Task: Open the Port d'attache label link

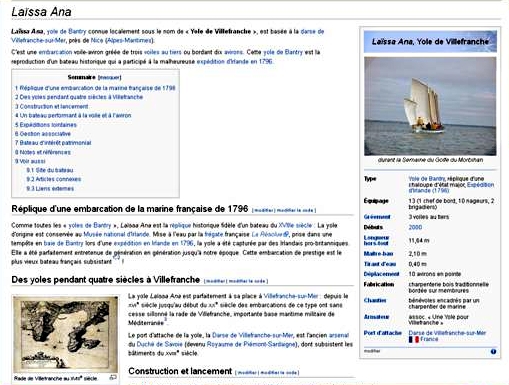Action: pos(383,333)
